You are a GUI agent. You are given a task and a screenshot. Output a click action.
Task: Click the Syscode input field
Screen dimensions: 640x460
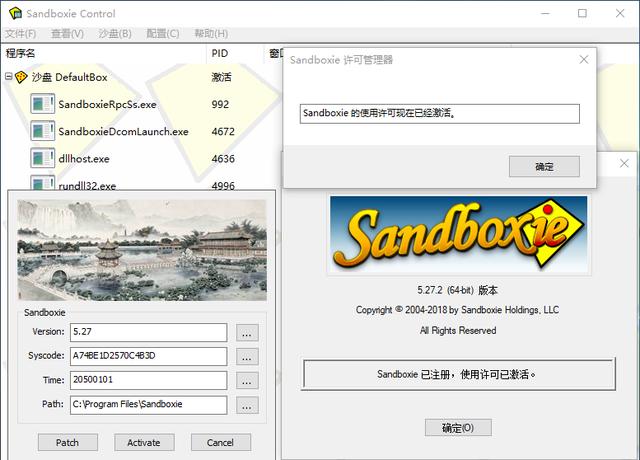tap(148, 356)
